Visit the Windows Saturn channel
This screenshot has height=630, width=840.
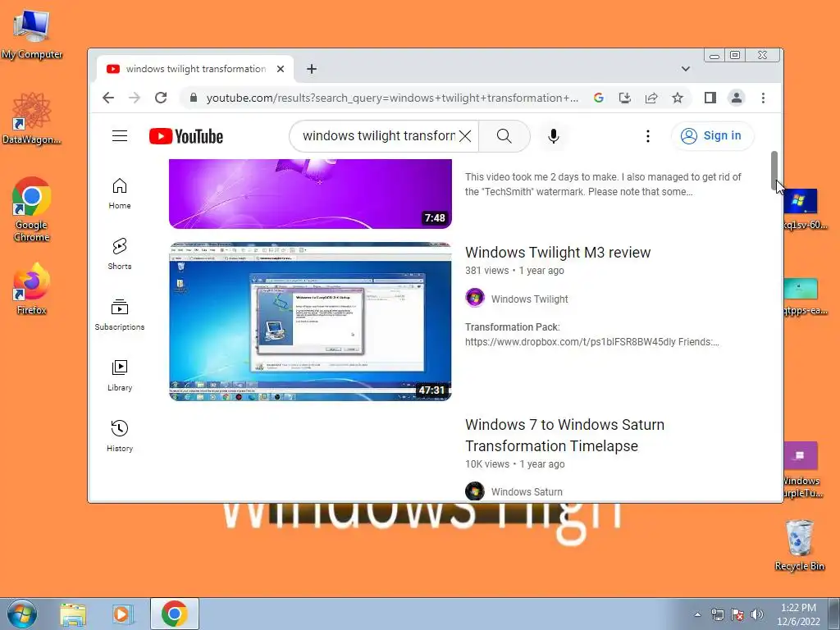point(527,492)
